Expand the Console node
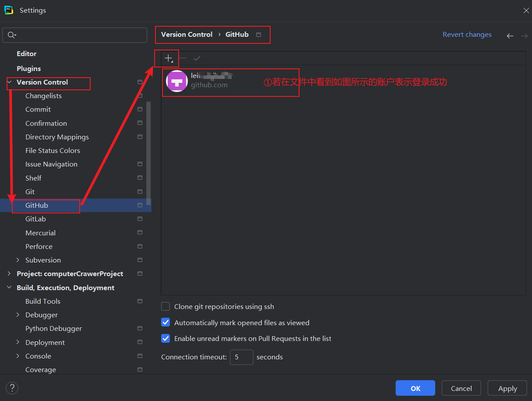This screenshot has height=401, width=532. tap(18, 356)
